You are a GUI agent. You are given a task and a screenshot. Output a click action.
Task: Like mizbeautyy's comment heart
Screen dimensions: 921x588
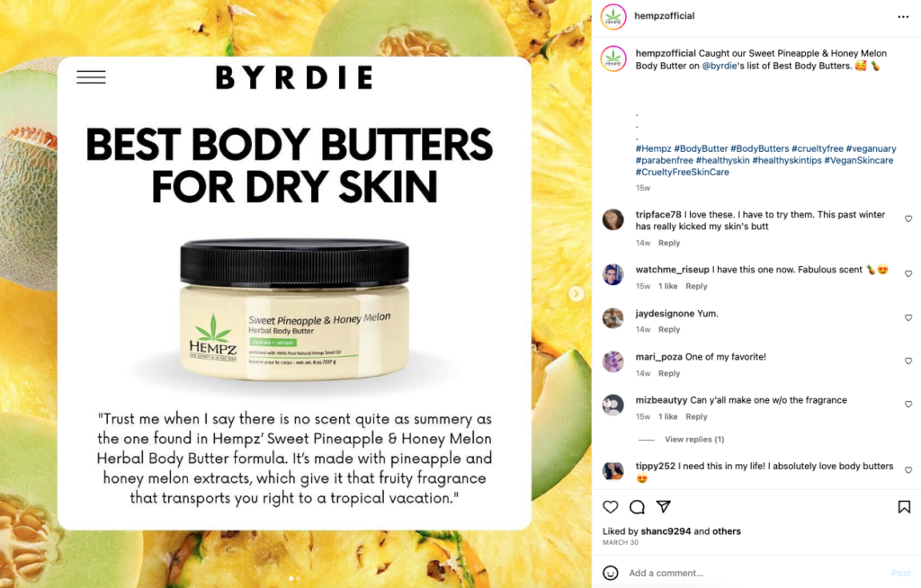908,405
